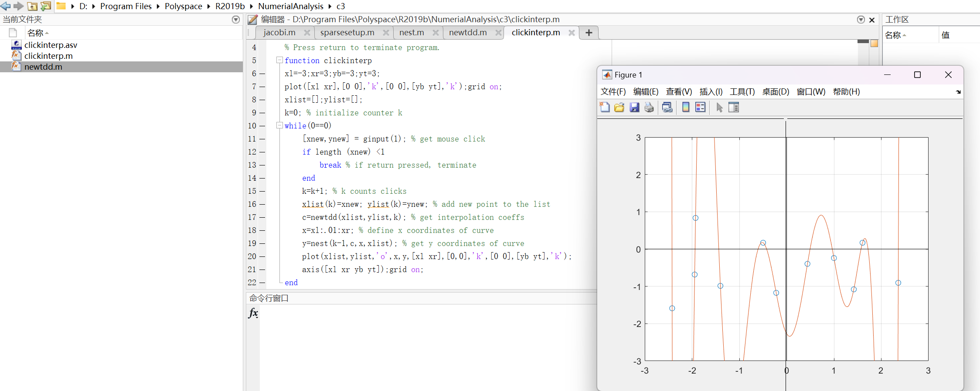Open the current folder panel actions dropdown
Viewport: 980px width, 391px height.
tap(236, 20)
